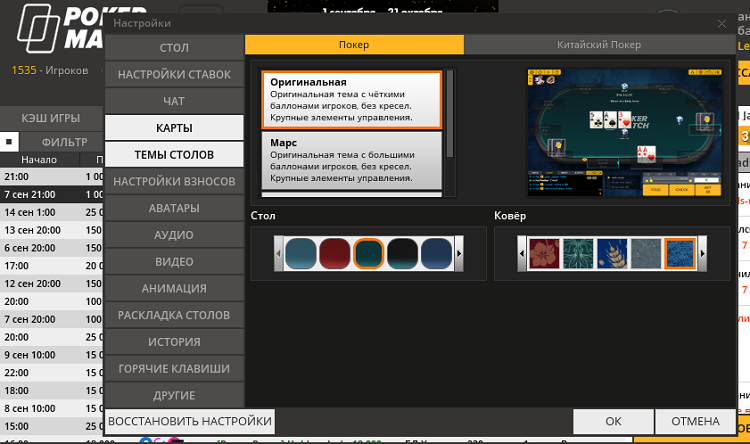Open Горячие клавиши settings section
The image size is (750, 444).
click(174, 368)
